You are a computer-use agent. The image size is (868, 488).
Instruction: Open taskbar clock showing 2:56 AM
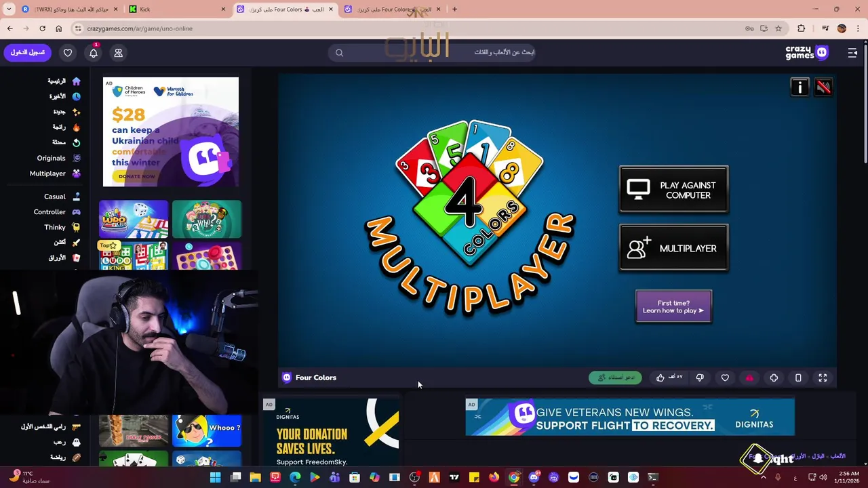(x=848, y=477)
